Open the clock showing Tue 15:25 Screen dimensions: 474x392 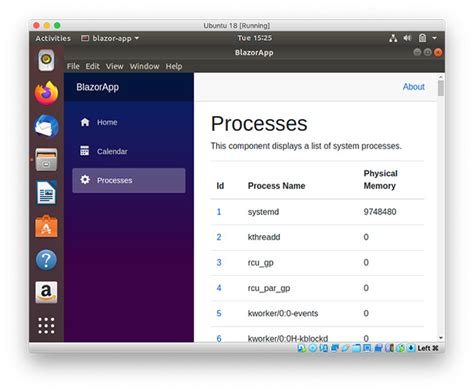tap(255, 38)
